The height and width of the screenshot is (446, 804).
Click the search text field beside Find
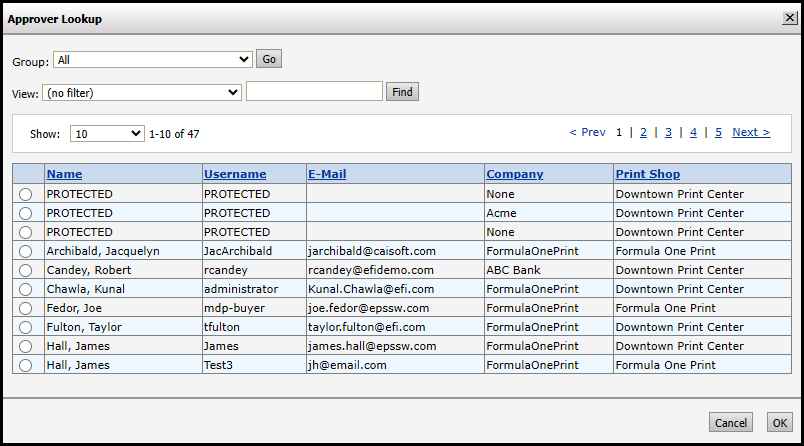(314, 92)
